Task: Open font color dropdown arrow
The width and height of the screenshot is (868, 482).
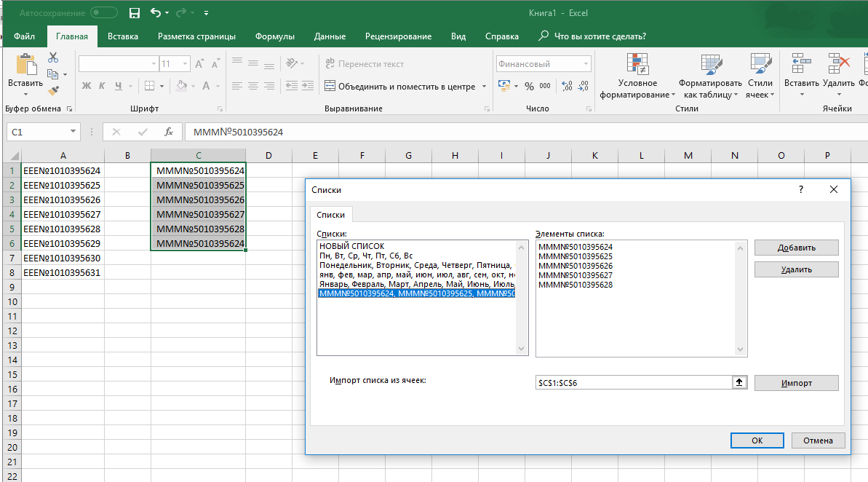Action: [218, 86]
